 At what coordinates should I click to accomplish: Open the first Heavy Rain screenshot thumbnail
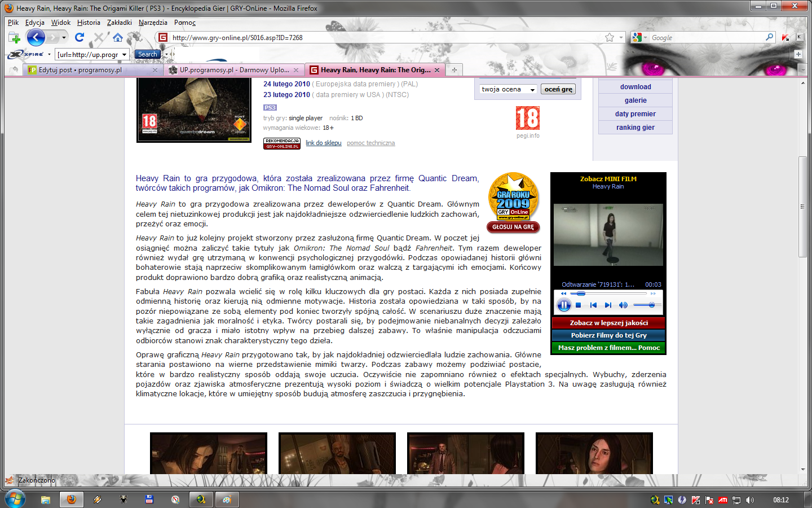click(x=209, y=453)
